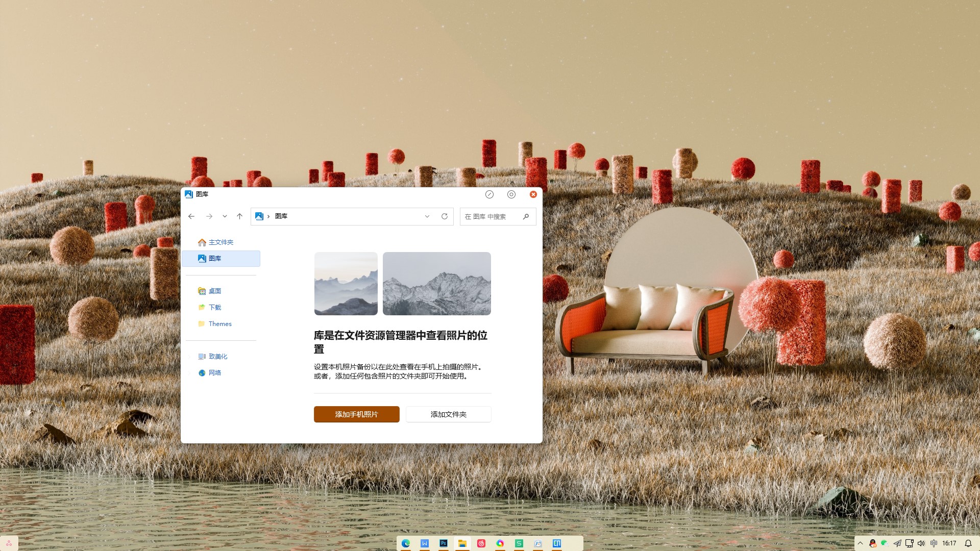Image resolution: width=980 pixels, height=551 pixels.
Task: Expand the address bar history dropdown
Action: tap(427, 216)
